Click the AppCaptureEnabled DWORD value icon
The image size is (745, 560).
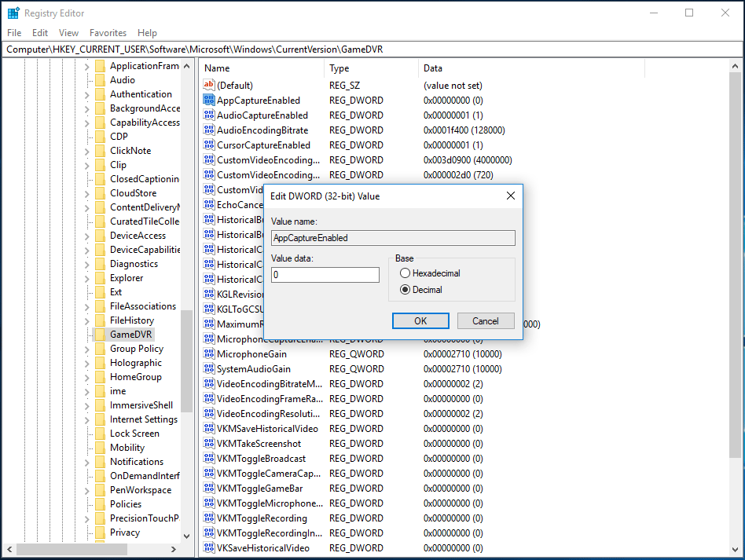208,100
